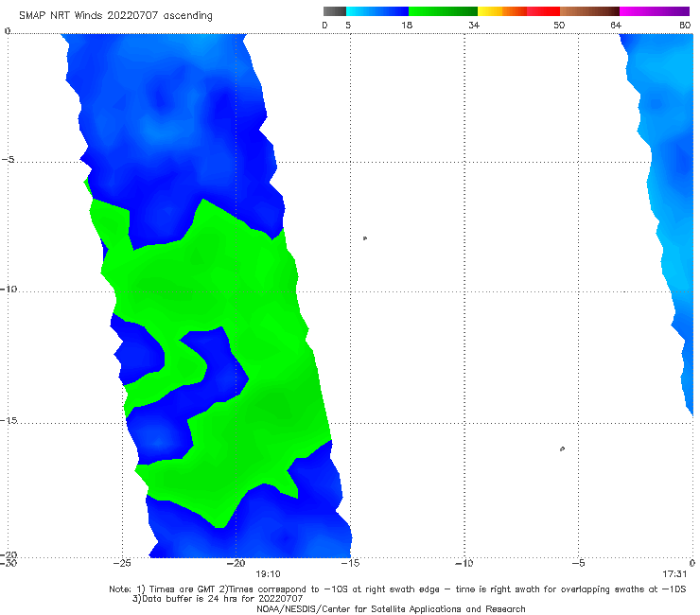Click the '18' label under the color bar
Viewport: 700px width, 615px height.
tap(407, 25)
